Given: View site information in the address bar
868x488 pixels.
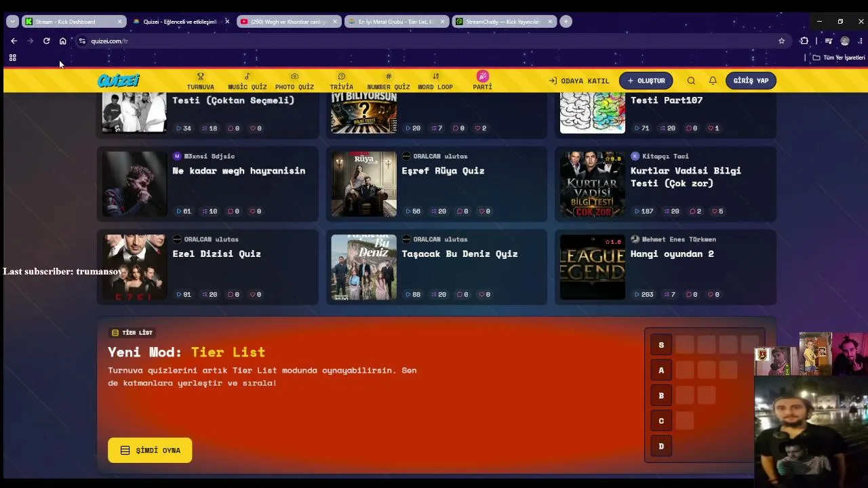Looking at the screenshot, I should click(82, 41).
